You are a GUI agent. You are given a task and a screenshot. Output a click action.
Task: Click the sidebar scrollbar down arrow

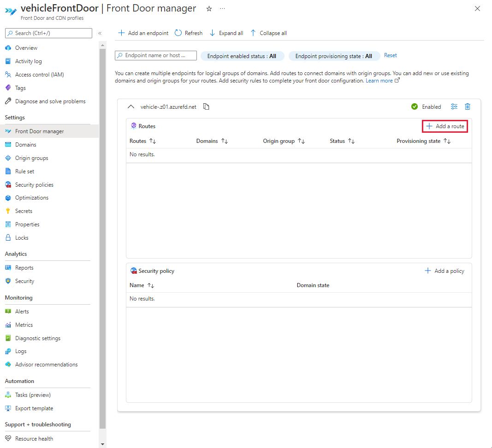[x=102, y=444]
